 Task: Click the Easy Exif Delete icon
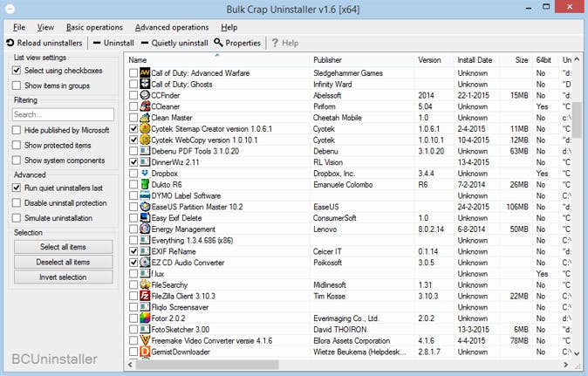pyautogui.click(x=145, y=218)
